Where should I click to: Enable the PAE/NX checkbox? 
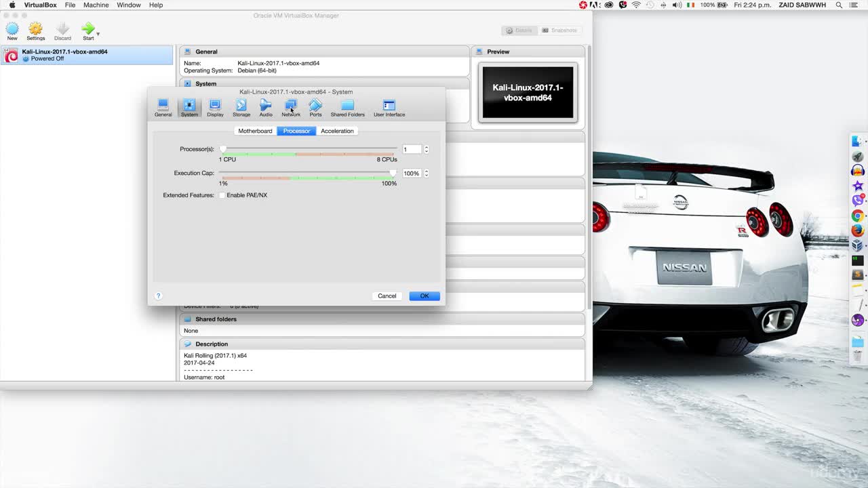(x=222, y=195)
